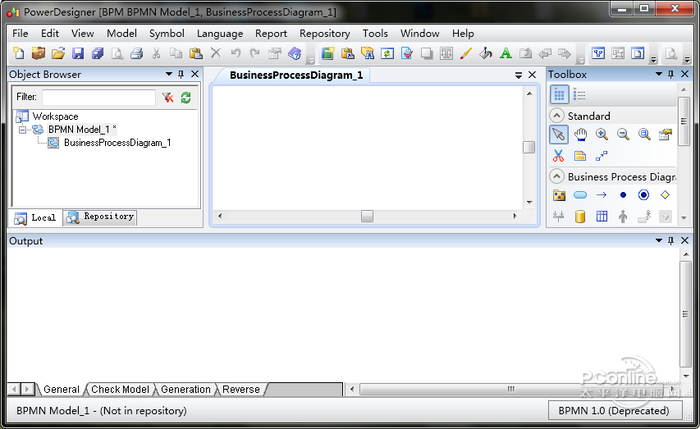Switch to the Check Model output tab
Viewport: 700px width, 429px height.
[x=120, y=390]
